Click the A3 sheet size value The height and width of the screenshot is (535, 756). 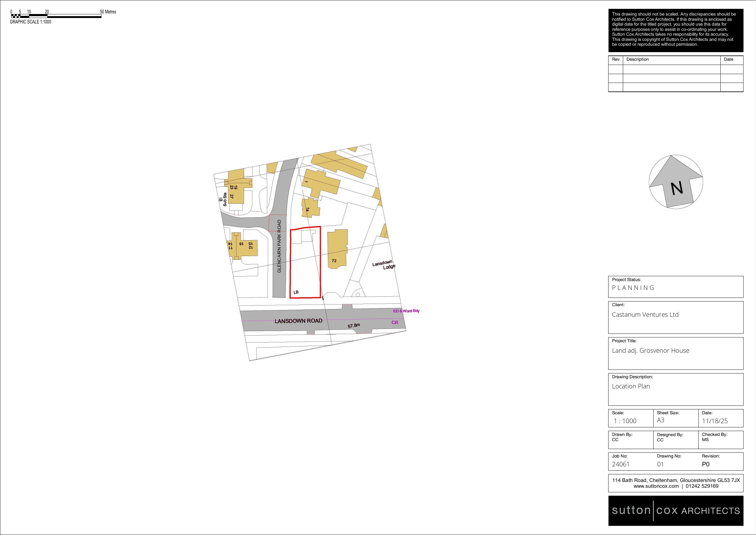pyautogui.click(x=661, y=420)
